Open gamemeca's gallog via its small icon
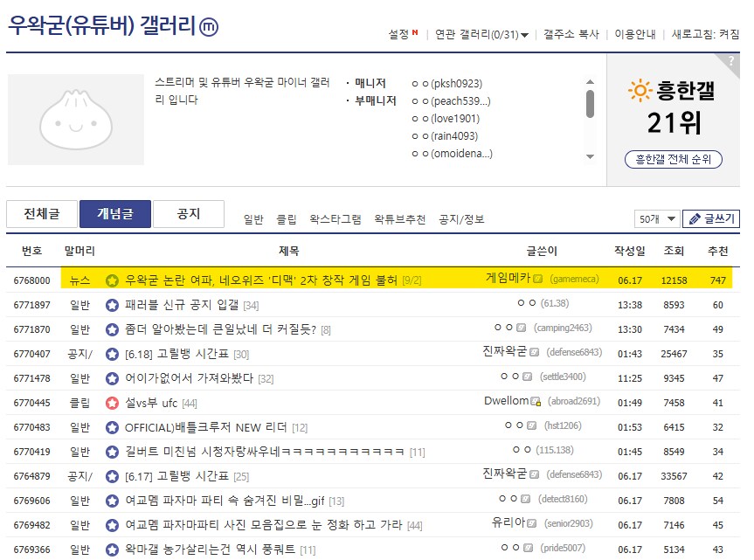Viewport: 754px width, 560px height. pyautogui.click(x=537, y=278)
